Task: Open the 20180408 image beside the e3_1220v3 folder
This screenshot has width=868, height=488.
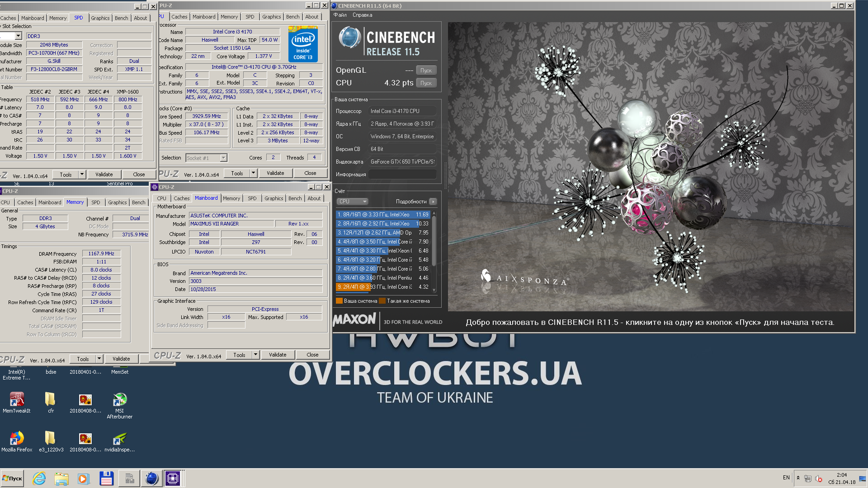Action: pyautogui.click(x=85, y=441)
